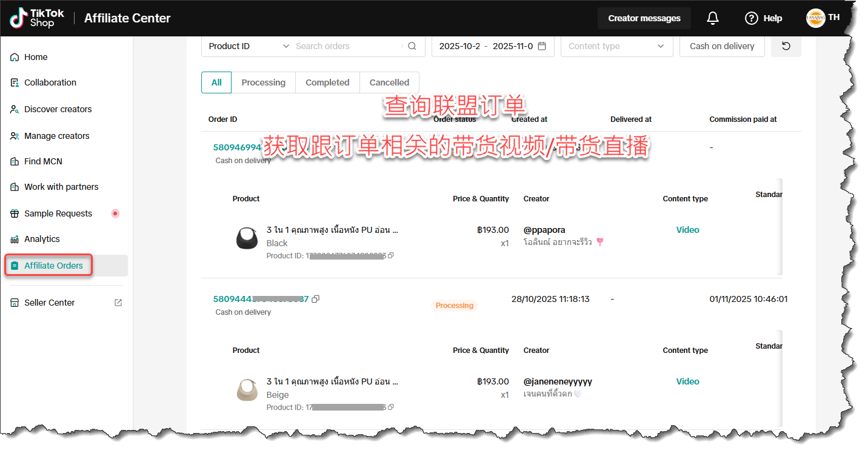Copy the second order ID using copy icon
Viewport: 868px width, 453px height.
point(316,299)
